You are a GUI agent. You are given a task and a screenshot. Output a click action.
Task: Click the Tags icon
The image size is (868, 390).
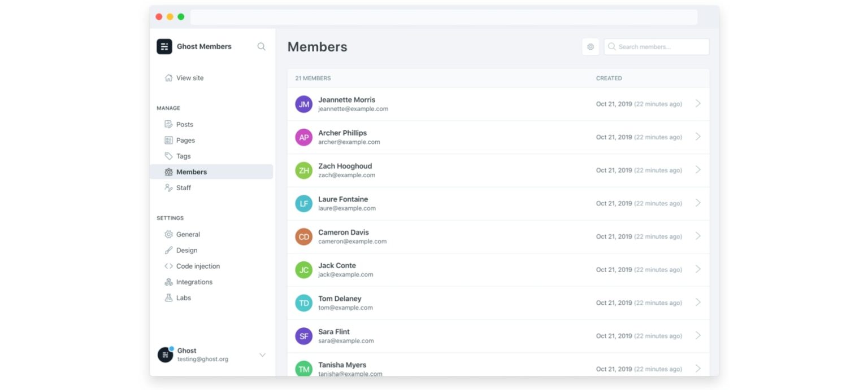[x=168, y=156]
